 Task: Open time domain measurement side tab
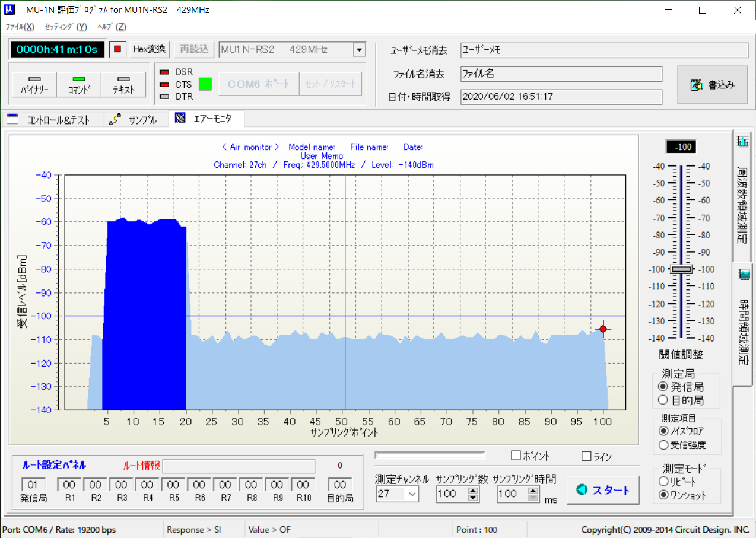point(742,323)
